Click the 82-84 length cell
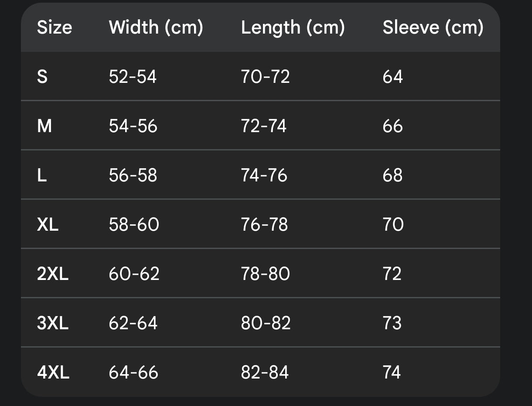The image size is (532, 406). tap(265, 372)
